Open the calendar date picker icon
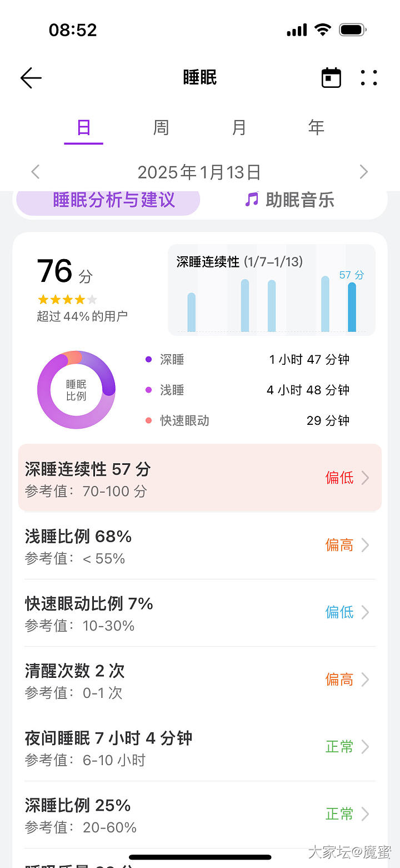400x868 pixels. pos(331,78)
